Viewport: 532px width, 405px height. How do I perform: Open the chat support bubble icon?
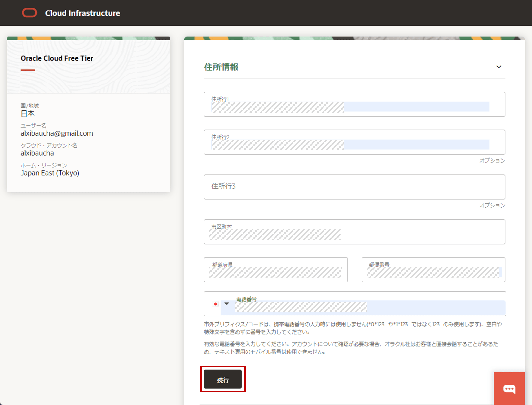coord(509,389)
